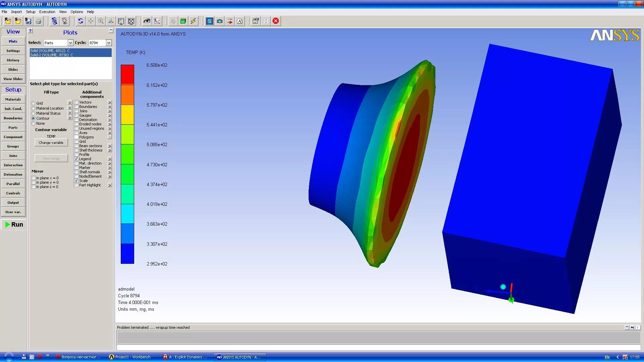This screenshot has width=644, height=362.
Task: Click the red circle X stop icon
Action: [276, 21]
